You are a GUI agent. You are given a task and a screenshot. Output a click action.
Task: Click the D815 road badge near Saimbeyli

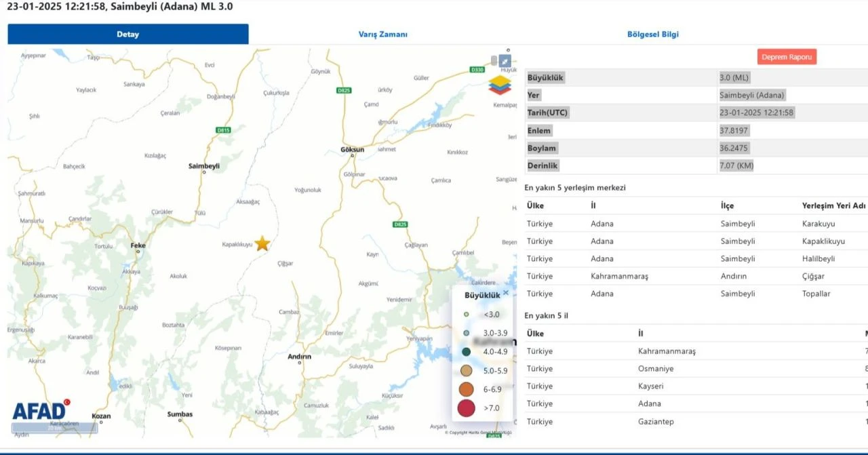click(223, 130)
